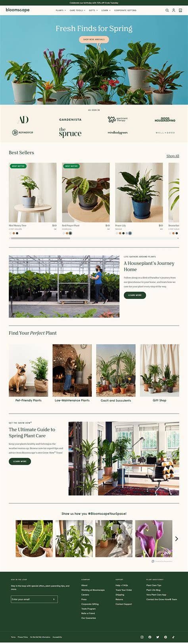Open Corporate Gifting in navigation
188x644 pixels.
click(x=125, y=10)
